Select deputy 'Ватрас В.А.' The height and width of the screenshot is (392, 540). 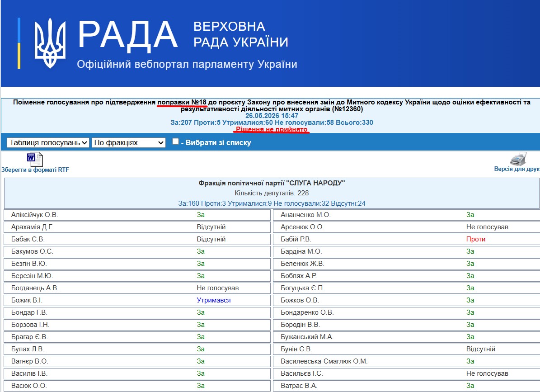click(x=299, y=386)
